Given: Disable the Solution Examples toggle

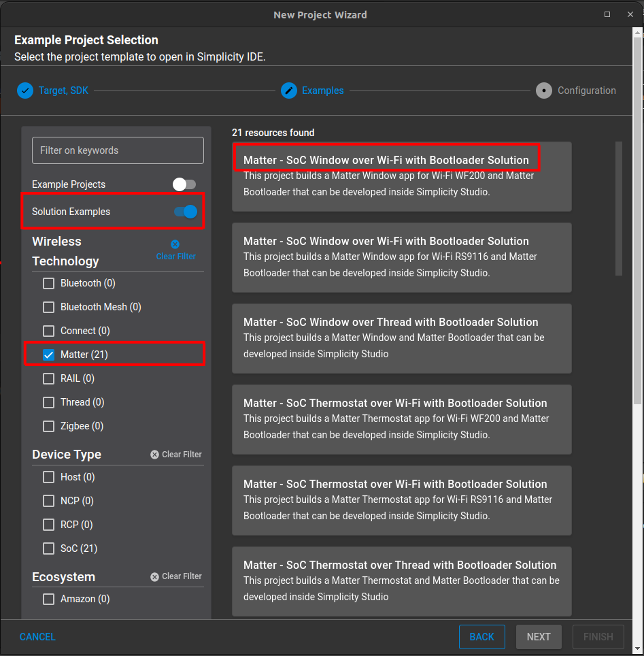Looking at the screenshot, I should pos(185,212).
